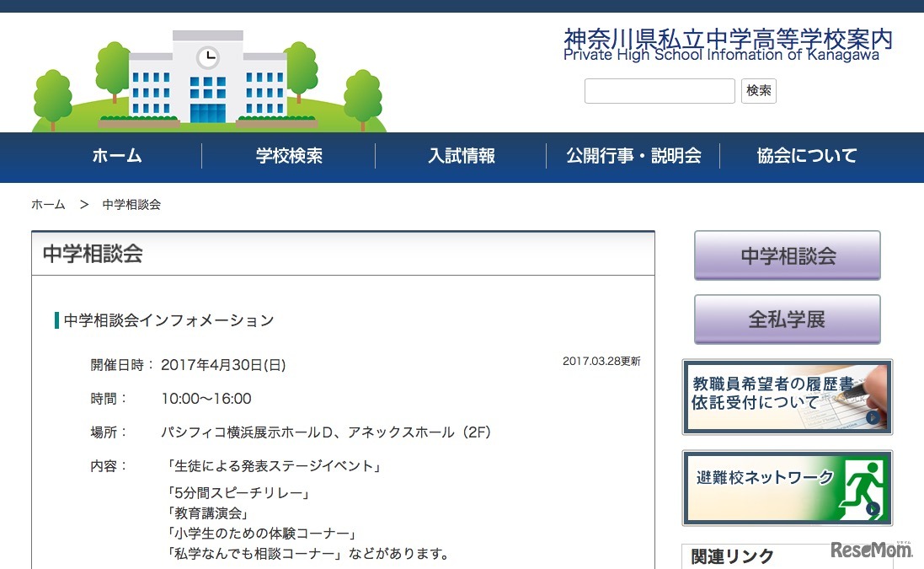
Task: Click the 検索 search button
Action: (x=758, y=90)
